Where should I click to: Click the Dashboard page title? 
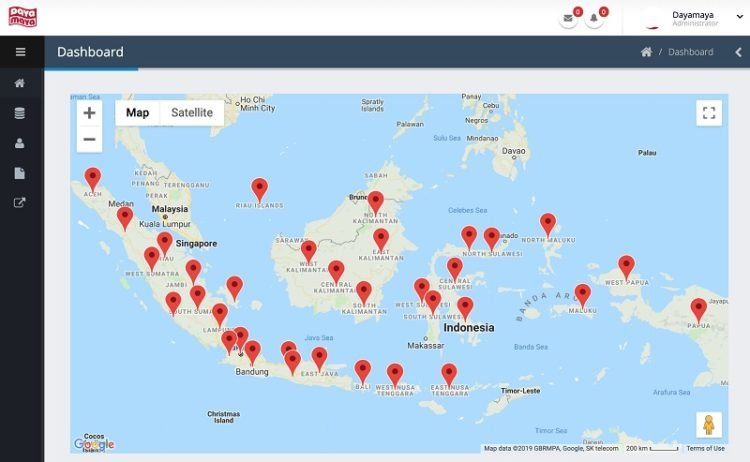coord(90,52)
